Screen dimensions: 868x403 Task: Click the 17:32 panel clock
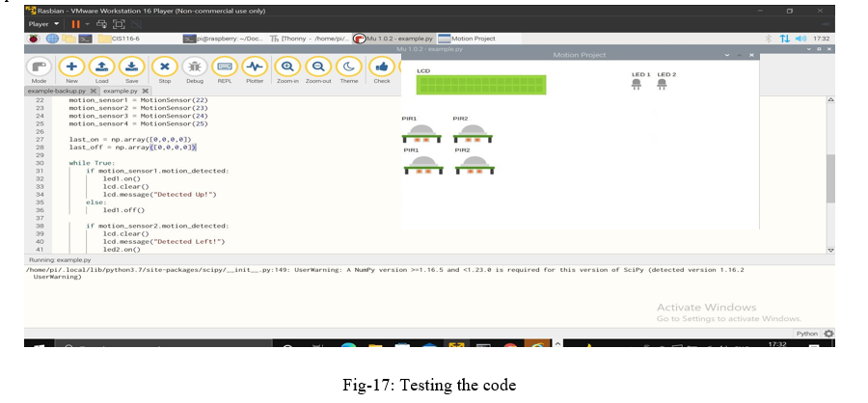coord(821,39)
